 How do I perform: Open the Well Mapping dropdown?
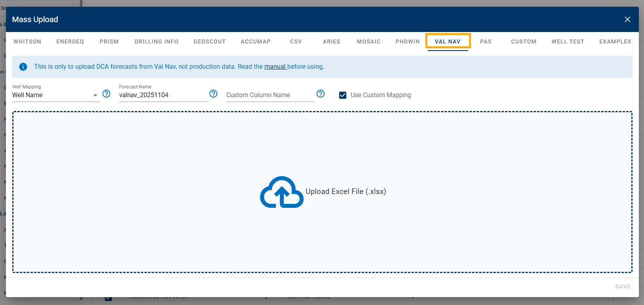55,95
